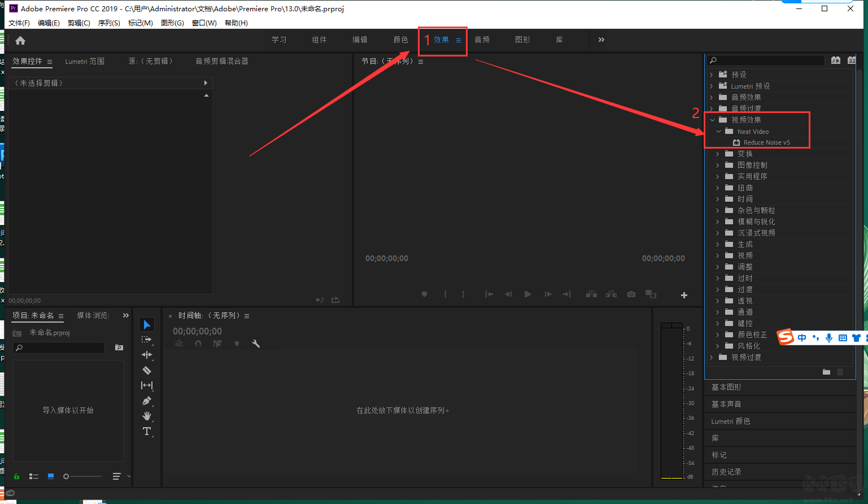Select the Track Select Forward tool
868x504 pixels.
point(147,340)
